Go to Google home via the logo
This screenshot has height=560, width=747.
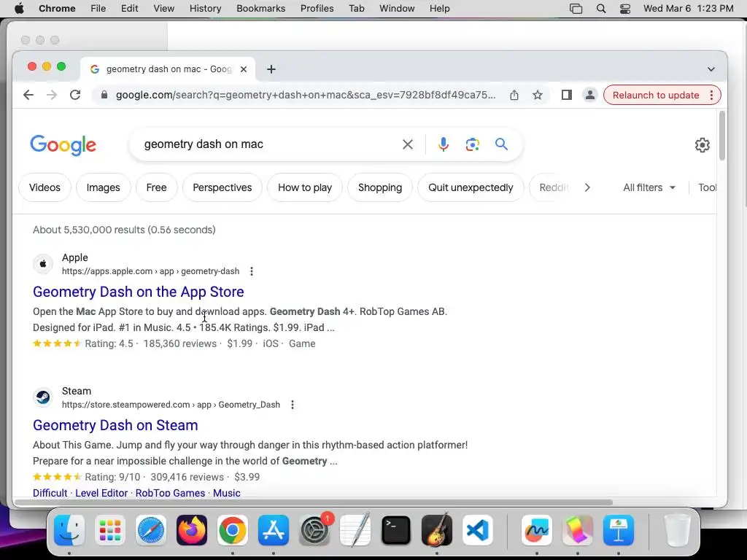pyautogui.click(x=63, y=145)
